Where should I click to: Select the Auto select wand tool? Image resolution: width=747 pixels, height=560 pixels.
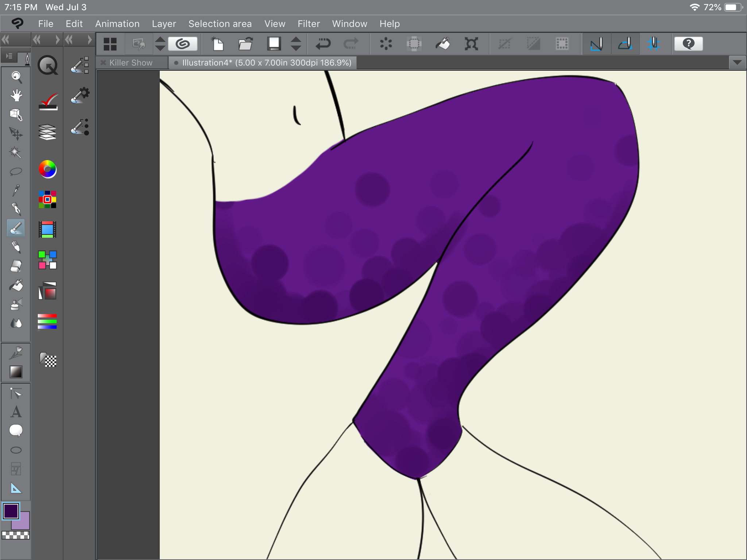[x=15, y=152]
